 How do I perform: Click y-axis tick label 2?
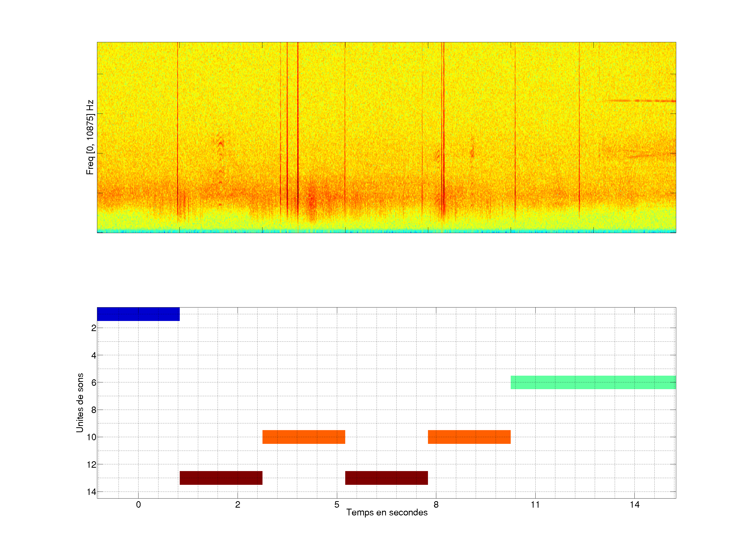pos(94,328)
